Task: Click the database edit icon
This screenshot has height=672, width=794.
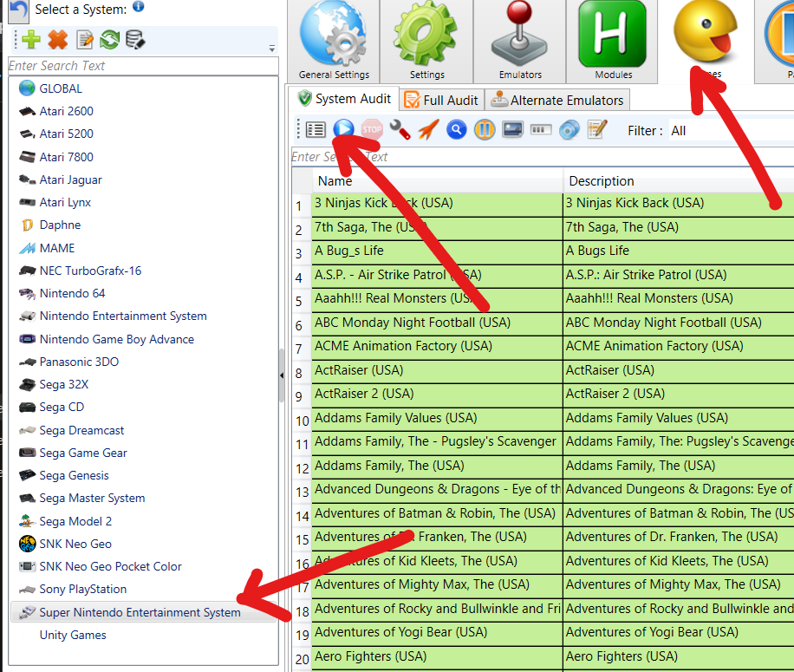Action: [135, 40]
